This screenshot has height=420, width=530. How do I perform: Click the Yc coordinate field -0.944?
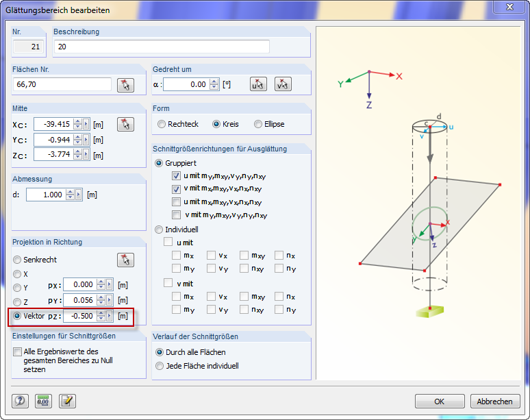coord(53,140)
